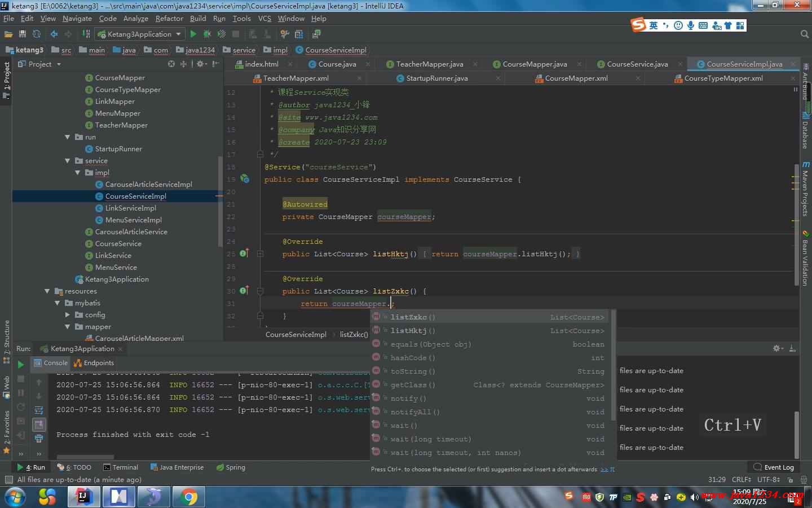Run Ketang3Application with the green play icon
The height and width of the screenshot is (508, 812).
[193, 34]
